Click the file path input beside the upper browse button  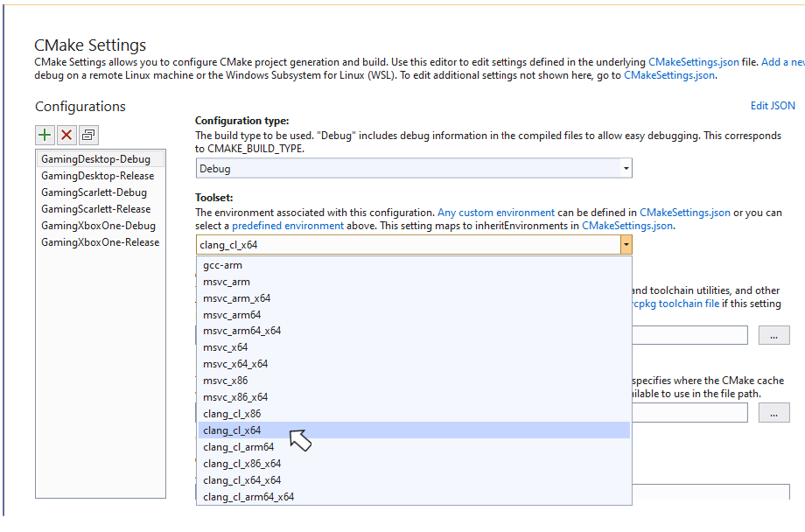689,335
